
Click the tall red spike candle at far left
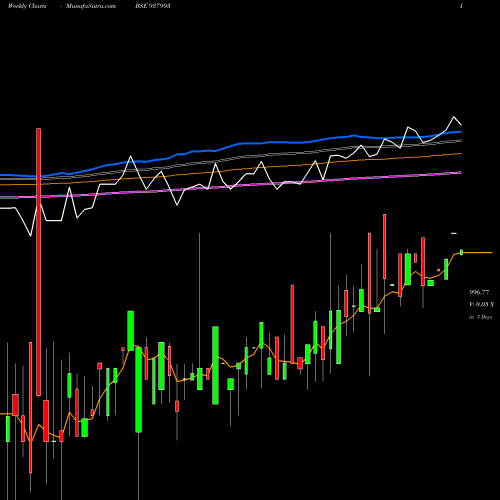39,262
